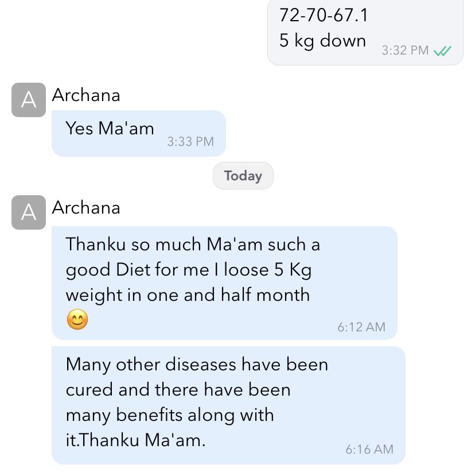Image resolution: width=475 pixels, height=476 pixels.
Task: Tap Archana's avatar above the 'Yes Ma'am' message
Action: 29,100
